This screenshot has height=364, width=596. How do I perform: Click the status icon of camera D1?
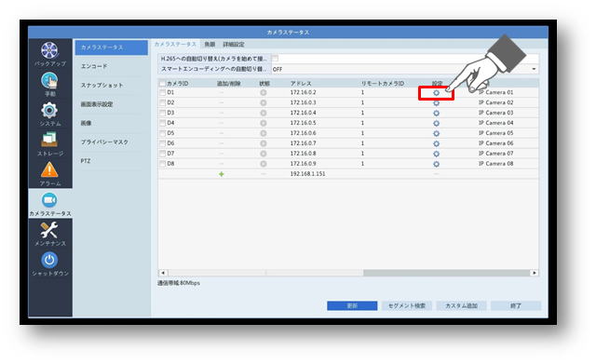[263, 93]
